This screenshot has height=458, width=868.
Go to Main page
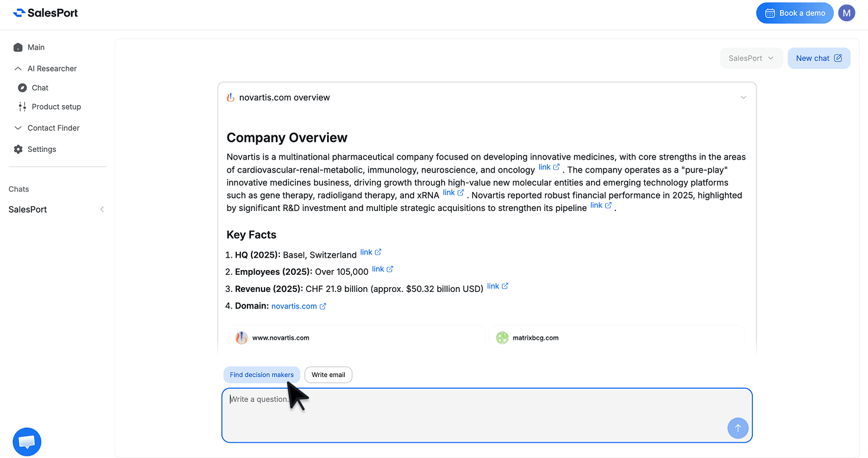coord(36,47)
